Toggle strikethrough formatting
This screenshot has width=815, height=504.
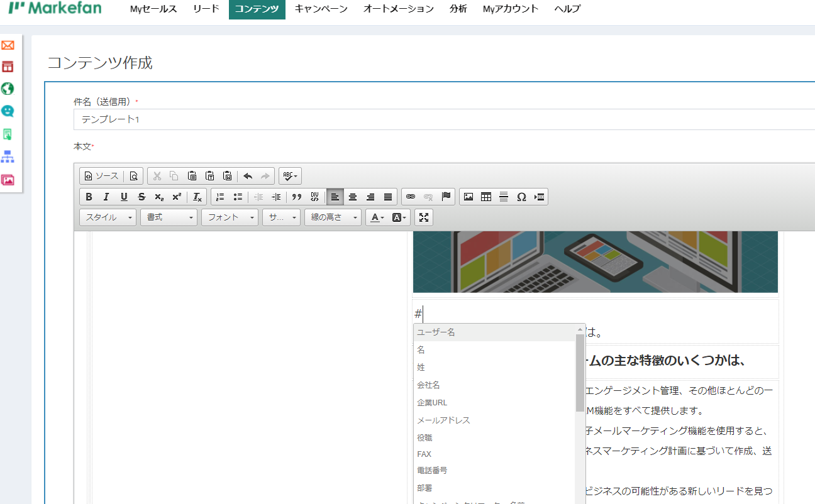pos(141,197)
